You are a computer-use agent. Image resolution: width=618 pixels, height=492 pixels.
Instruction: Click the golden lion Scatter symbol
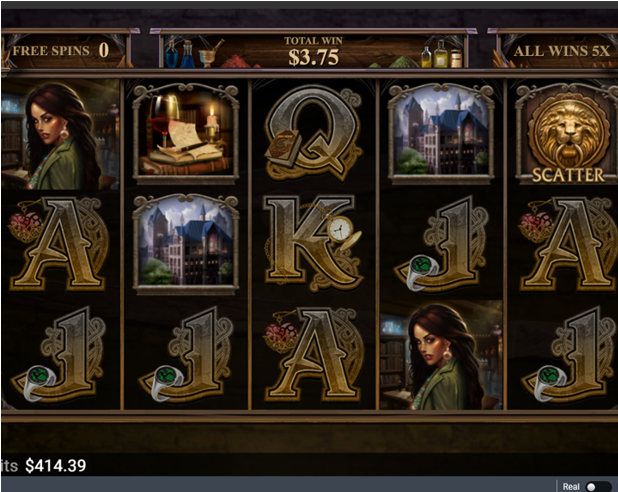[567, 134]
